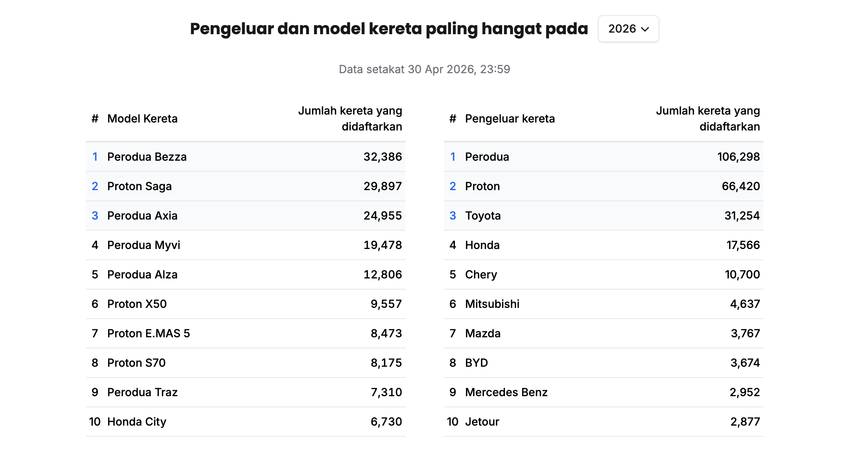Click the value 9,557 for X50

tap(386, 304)
